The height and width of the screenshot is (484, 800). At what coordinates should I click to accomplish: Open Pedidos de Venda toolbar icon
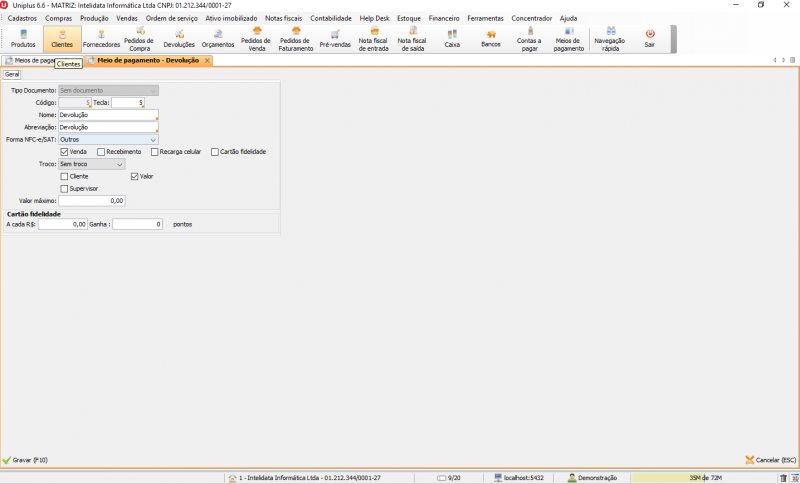click(256, 39)
